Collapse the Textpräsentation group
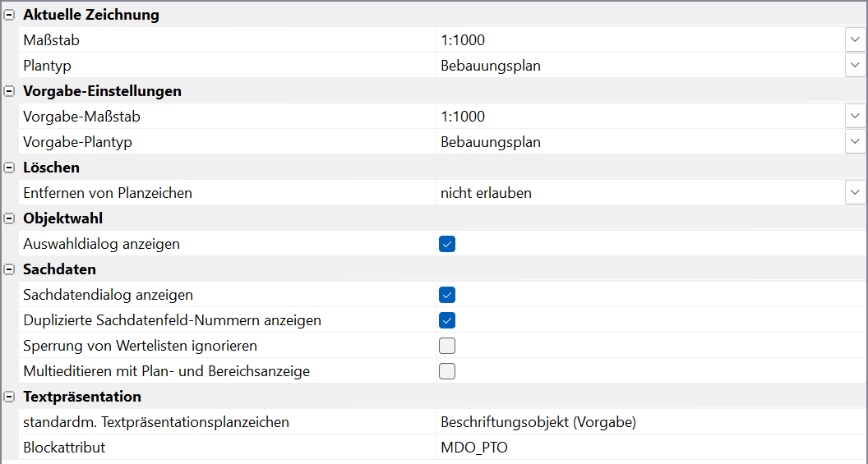The height and width of the screenshot is (464, 868). click(10, 397)
